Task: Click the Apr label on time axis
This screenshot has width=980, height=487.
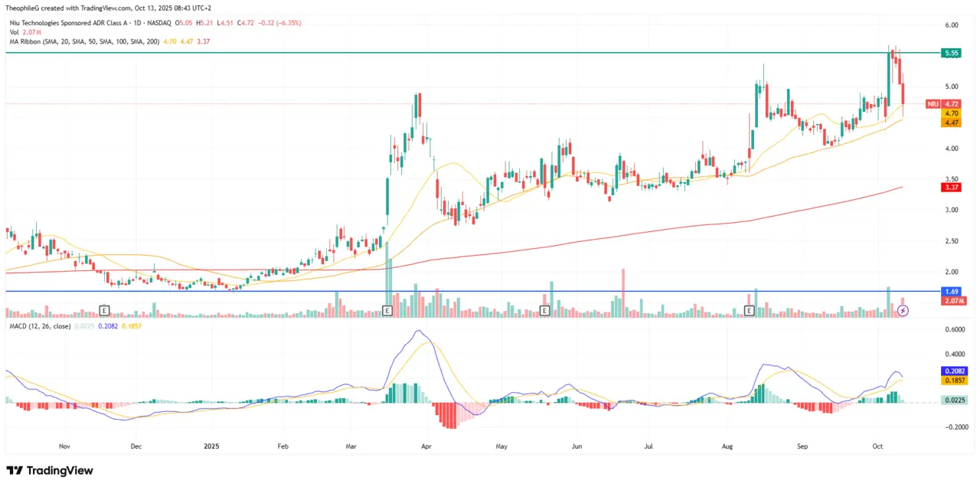Action: 426,445
